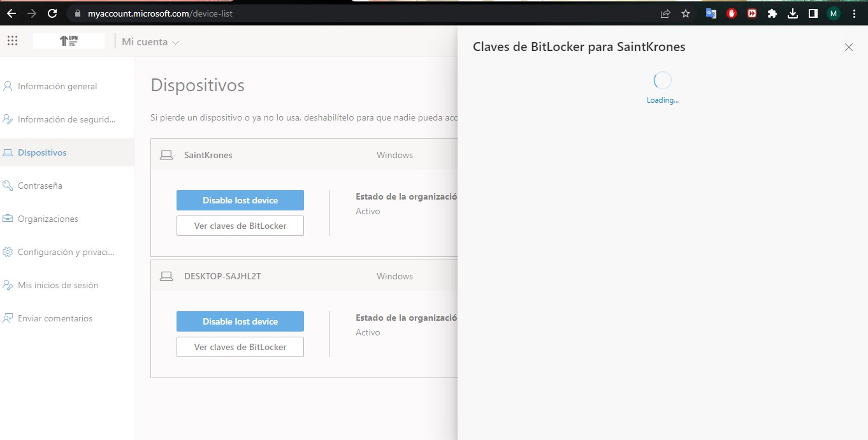Click Activo status under SaintKrones
Screen dimensions: 868x440
(x=368, y=211)
